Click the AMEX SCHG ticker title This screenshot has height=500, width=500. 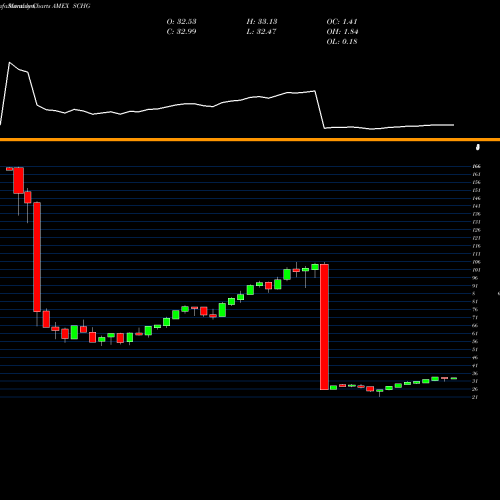click(x=71, y=6)
